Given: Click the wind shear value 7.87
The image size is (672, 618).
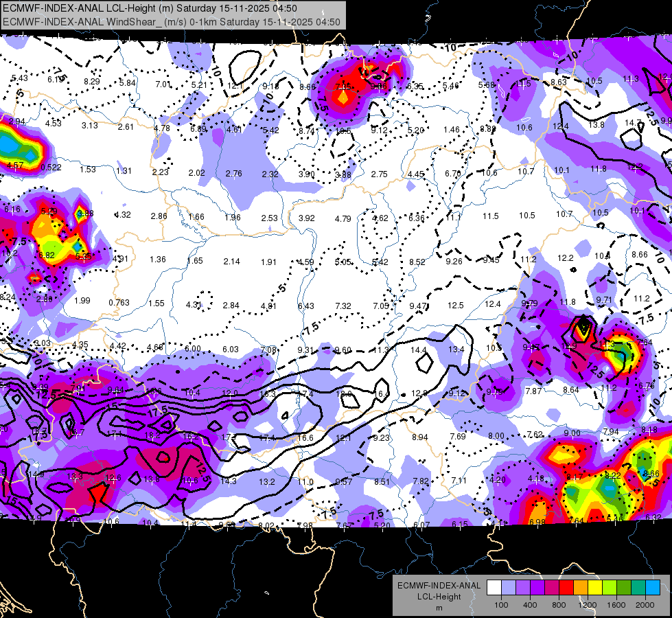Looking at the screenshot, I should coord(533,391).
